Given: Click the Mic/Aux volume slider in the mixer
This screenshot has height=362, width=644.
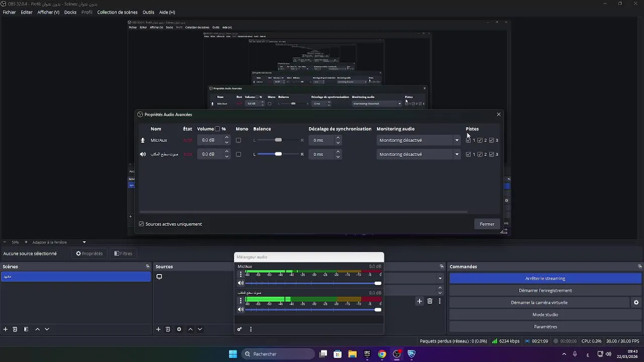Looking at the screenshot, I should point(313,283).
